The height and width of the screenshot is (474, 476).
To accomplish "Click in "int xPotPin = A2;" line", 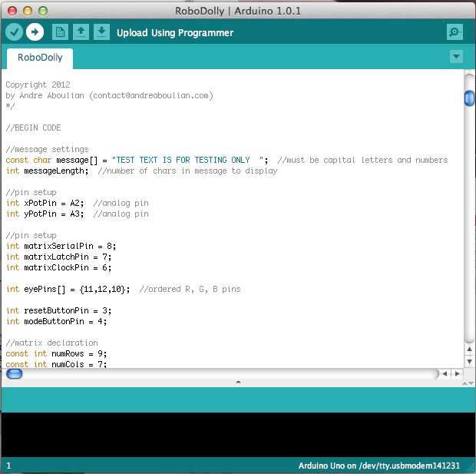I will click(45, 203).
